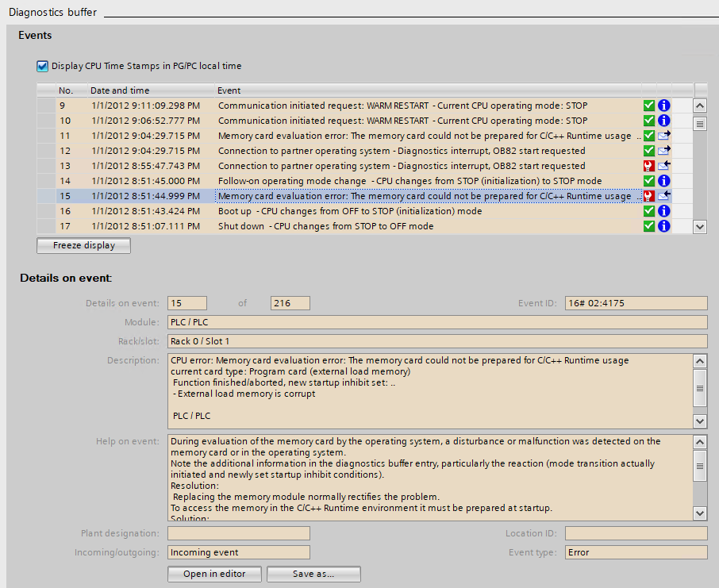Click blue info icon for event 14

pyautogui.click(x=664, y=181)
